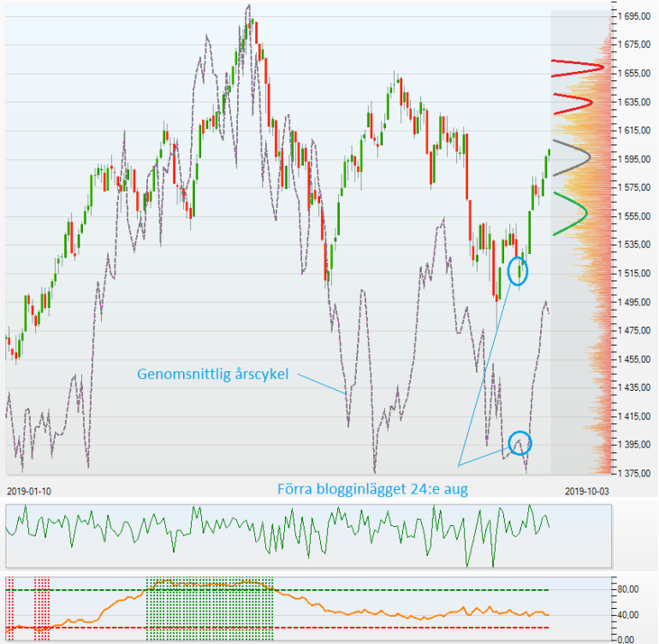
Task: Click the 1 515,00 price axis label
Action: point(634,274)
